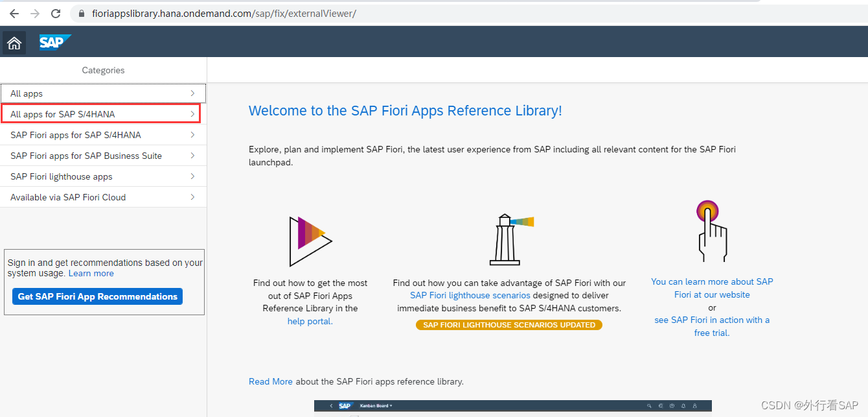Expand chevron for SAP Fiori apps for S/4HANA
The width and height of the screenshot is (868, 417).
(x=192, y=135)
